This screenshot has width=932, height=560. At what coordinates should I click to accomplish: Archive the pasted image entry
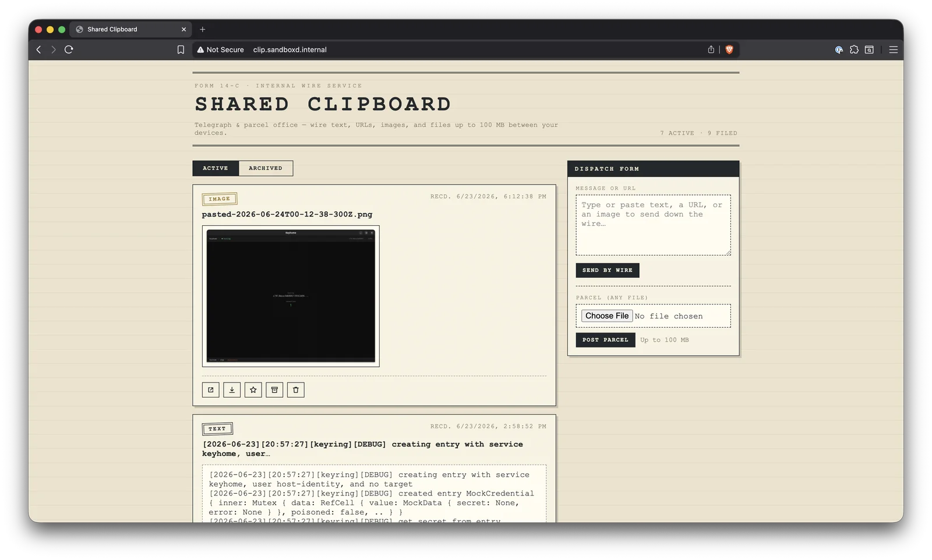click(274, 390)
